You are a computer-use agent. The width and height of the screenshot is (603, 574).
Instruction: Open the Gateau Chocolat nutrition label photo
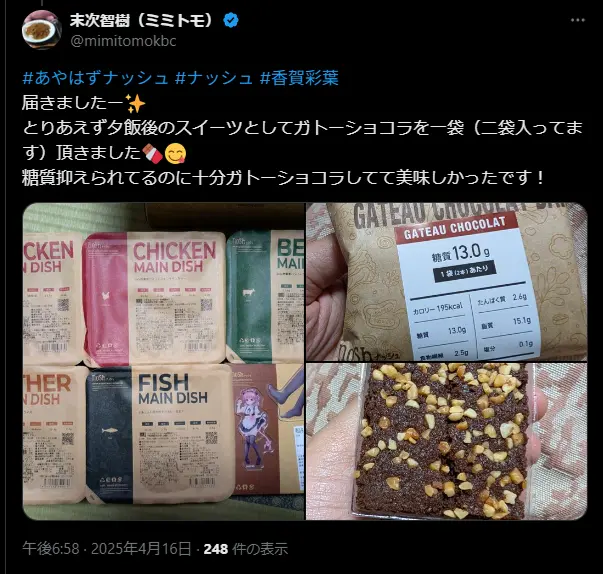click(x=446, y=282)
